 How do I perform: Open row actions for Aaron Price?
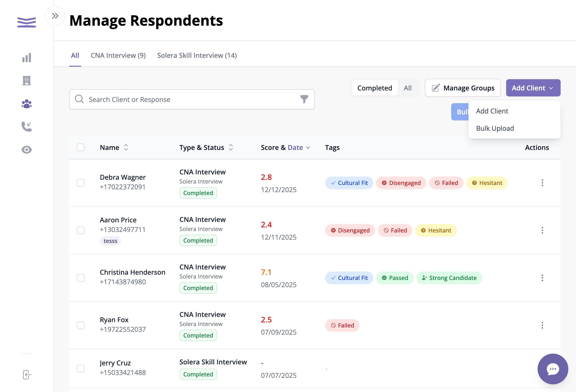tap(542, 231)
